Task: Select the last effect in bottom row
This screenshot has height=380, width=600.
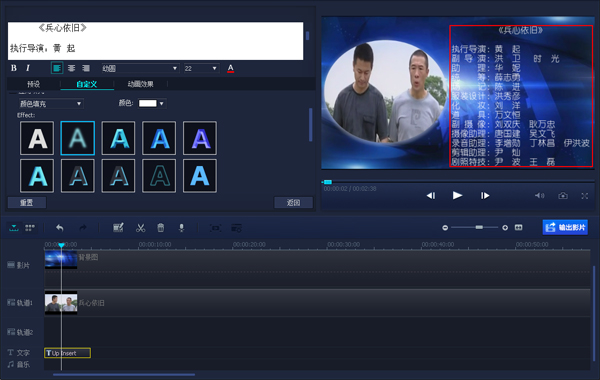Action: pyautogui.click(x=200, y=176)
